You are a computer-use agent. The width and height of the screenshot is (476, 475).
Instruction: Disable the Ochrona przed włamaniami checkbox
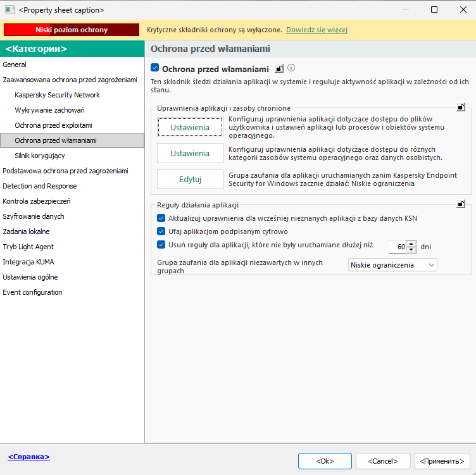[155, 68]
